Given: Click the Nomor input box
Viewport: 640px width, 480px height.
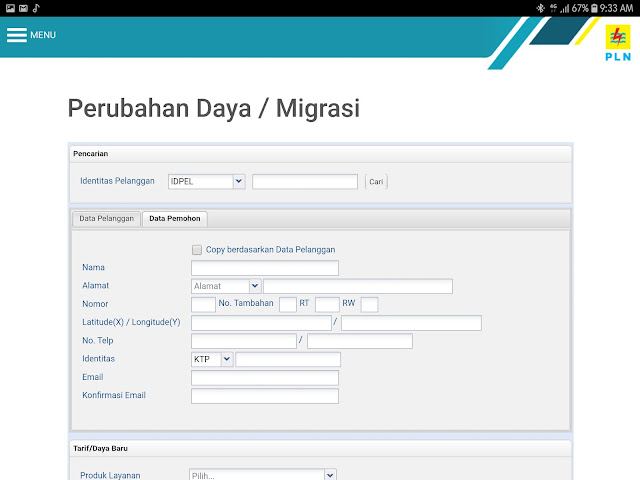Looking at the screenshot, I should pos(203,304).
